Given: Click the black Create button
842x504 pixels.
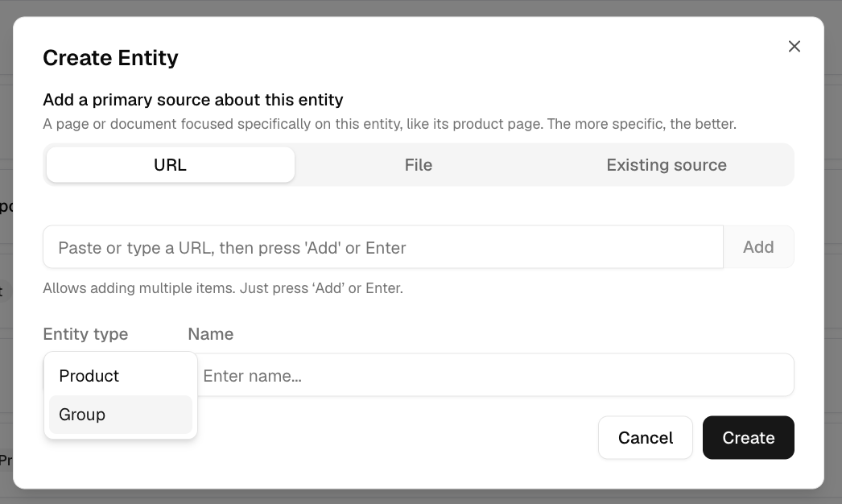Looking at the screenshot, I should pyautogui.click(x=748, y=437).
